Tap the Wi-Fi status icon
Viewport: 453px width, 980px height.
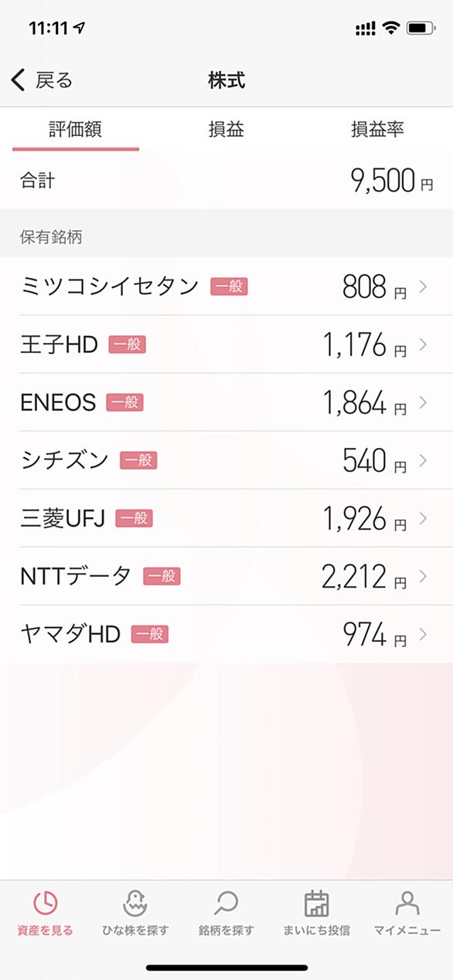(390, 29)
